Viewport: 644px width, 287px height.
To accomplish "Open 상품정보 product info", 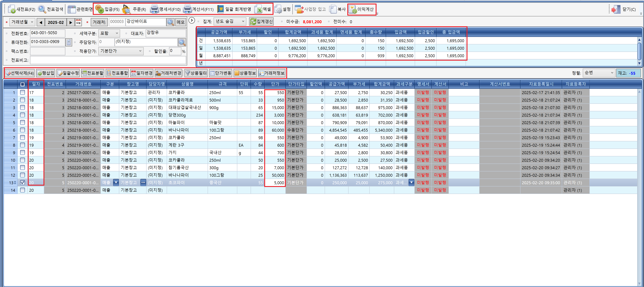I will pos(245,73).
